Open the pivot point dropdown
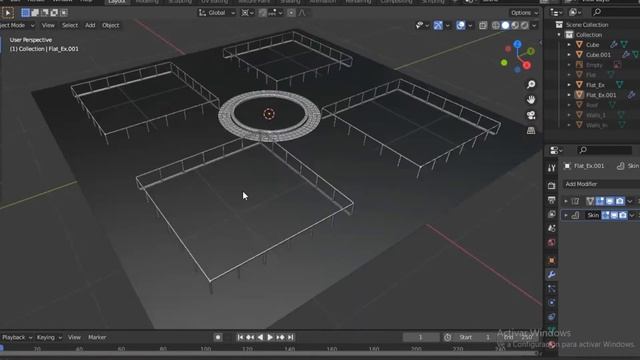 pos(247,13)
